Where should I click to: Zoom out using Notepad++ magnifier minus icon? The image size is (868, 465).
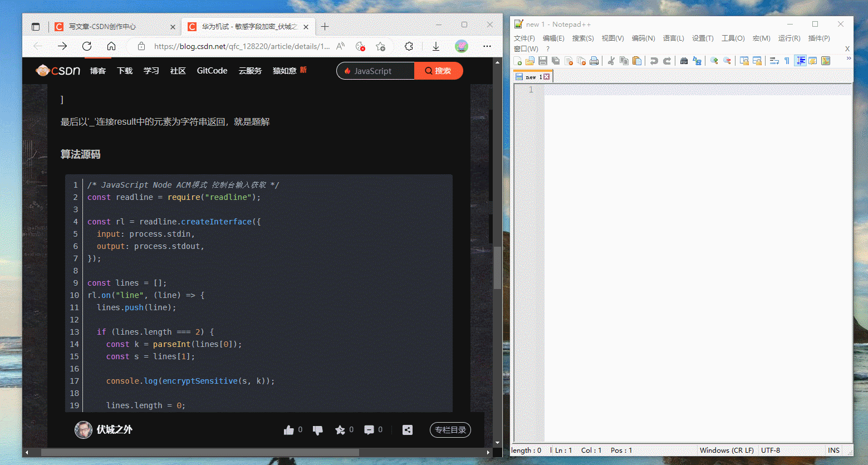[x=727, y=61]
